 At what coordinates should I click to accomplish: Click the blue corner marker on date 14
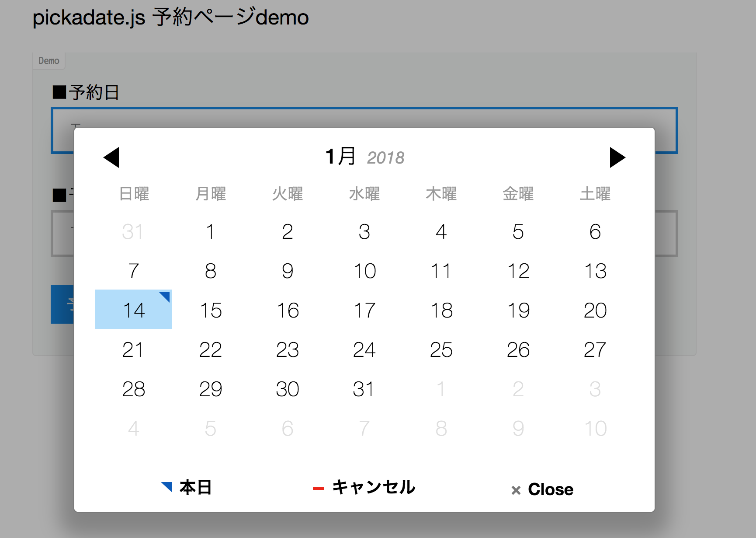tap(166, 297)
